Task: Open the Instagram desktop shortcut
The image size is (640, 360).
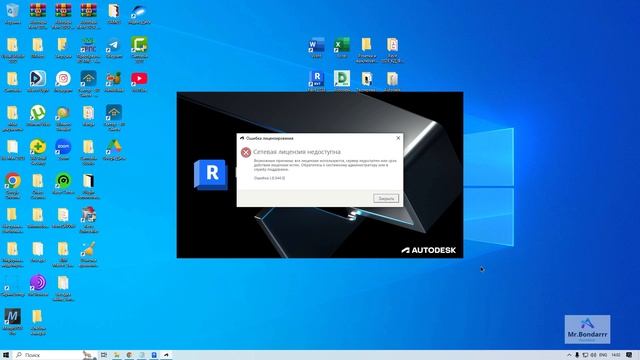Action: 63,82
